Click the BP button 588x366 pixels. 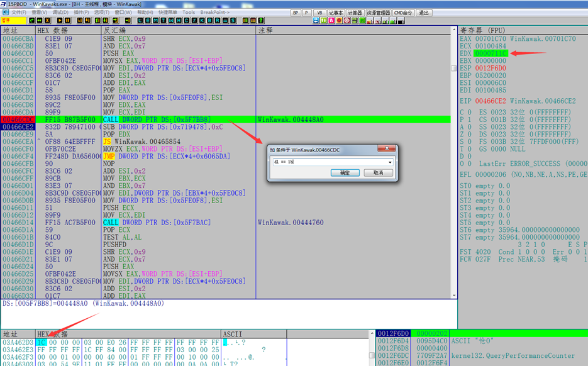pos(296,13)
